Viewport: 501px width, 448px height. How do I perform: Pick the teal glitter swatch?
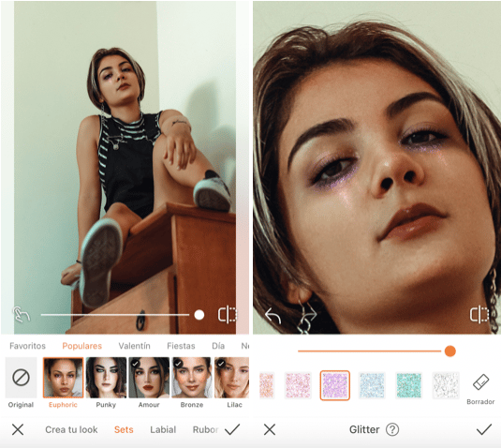(x=408, y=385)
